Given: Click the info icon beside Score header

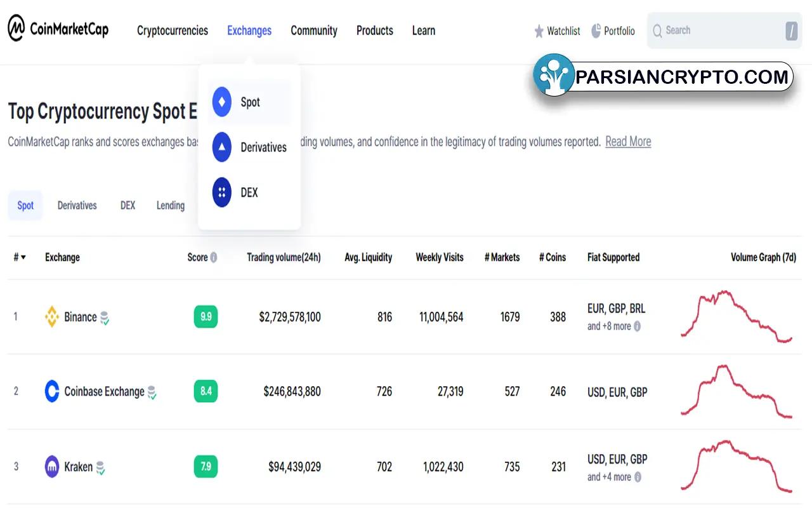Looking at the screenshot, I should pyautogui.click(x=214, y=258).
